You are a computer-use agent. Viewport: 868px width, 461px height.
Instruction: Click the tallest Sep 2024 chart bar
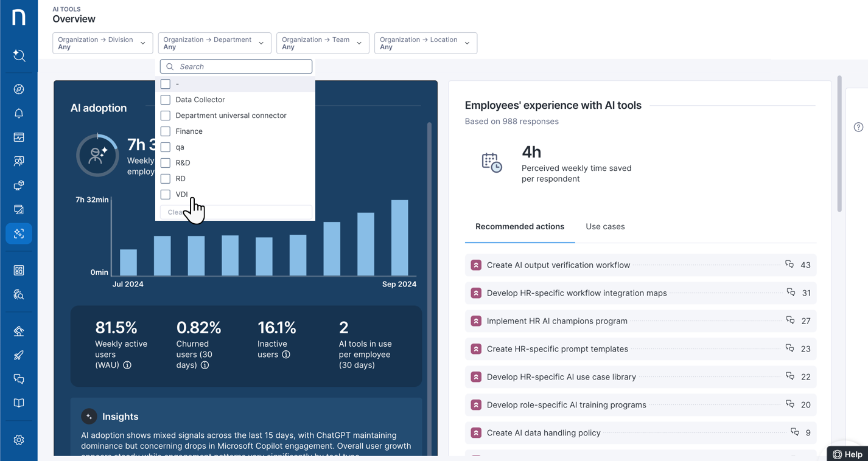tap(399, 238)
